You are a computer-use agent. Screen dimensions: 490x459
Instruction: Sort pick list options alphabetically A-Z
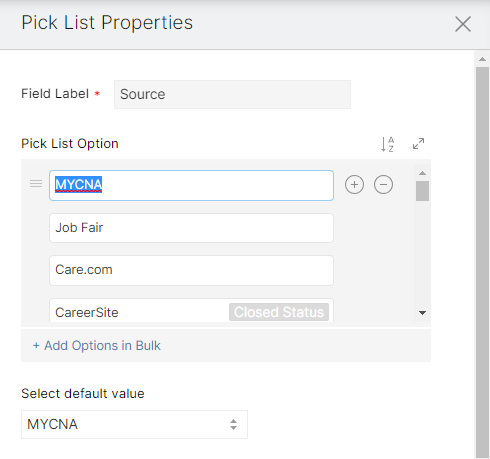(x=387, y=144)
